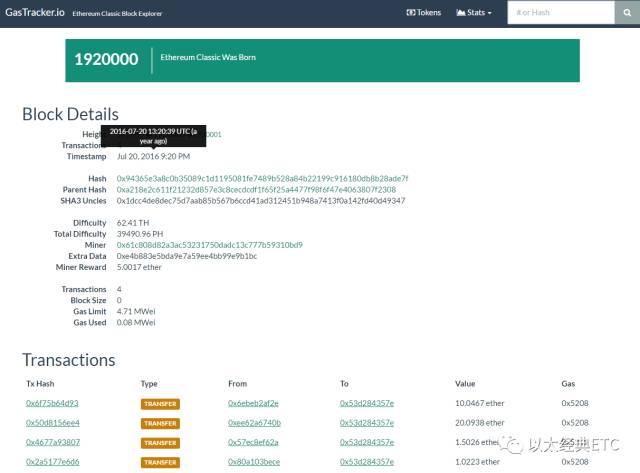Select Miner Reward '5.0017 ether'
The width and height of the screenshot is (640, 473).
coord(139,267)
